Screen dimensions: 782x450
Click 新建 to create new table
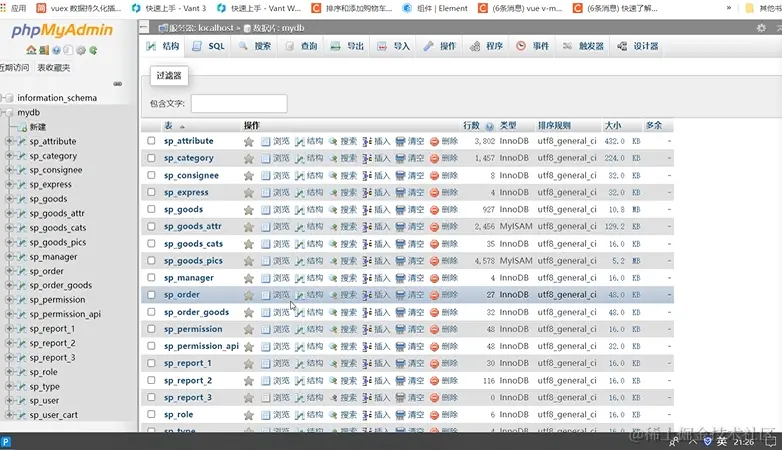coord(37,127)
